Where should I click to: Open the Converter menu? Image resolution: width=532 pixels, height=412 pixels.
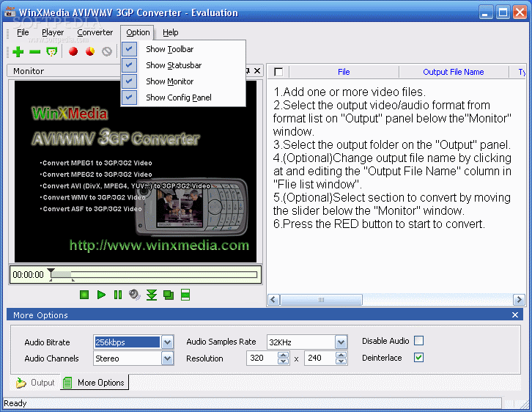[x=95, y=32]
